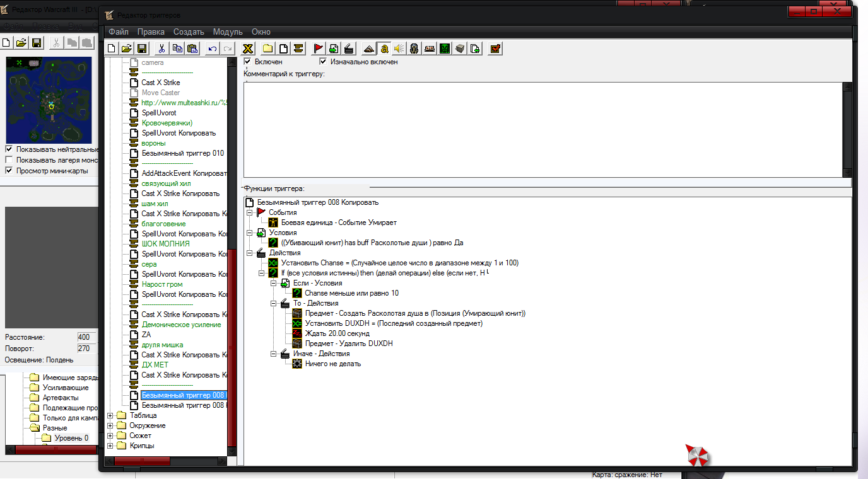Image resolution: width=868 pixels, height=479 pixels.
Task: Create a new category with folder icon
Action: [x=268, y=49]
